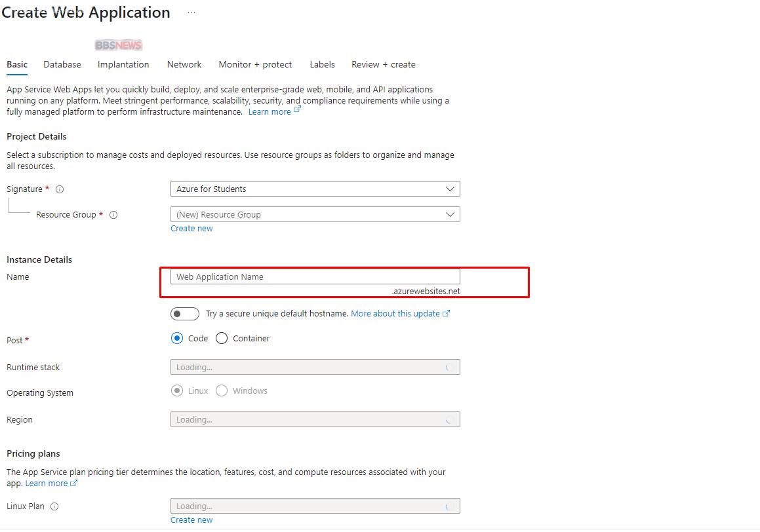Viewport: 760px width, 532px height.
Task: Switch to the Database tab
Action: coord(62,64)
